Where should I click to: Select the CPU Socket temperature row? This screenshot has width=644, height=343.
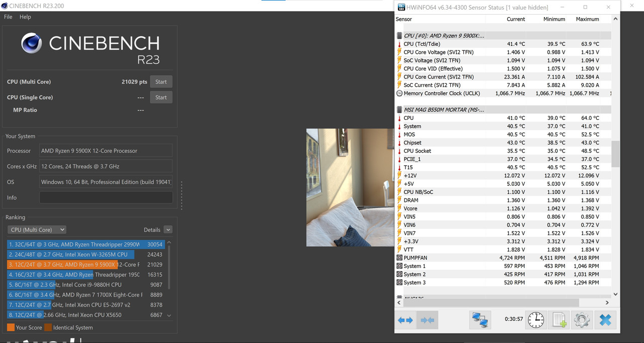pyautogui.click(x=504, y=151)
